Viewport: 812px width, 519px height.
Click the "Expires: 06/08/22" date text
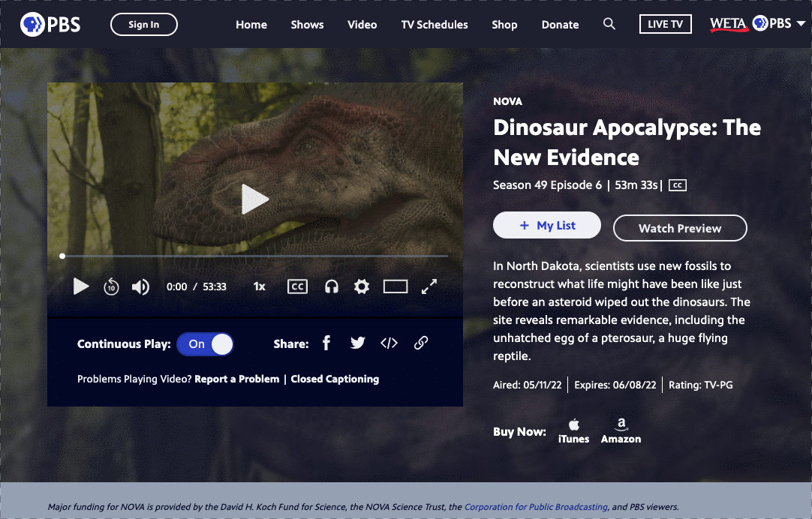click(x=615, y=385)
